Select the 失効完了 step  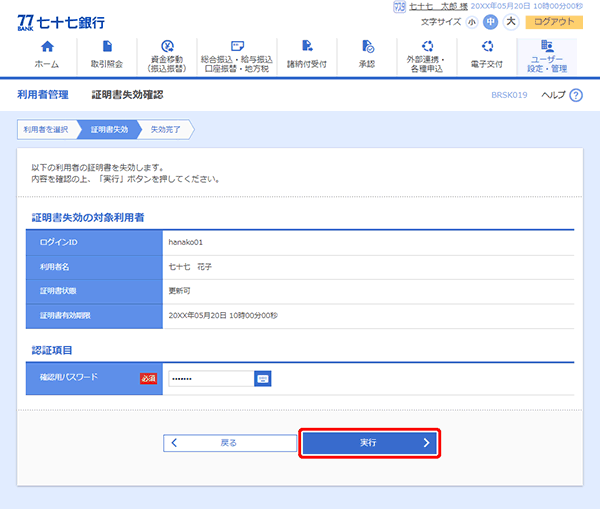click(165, 130)
